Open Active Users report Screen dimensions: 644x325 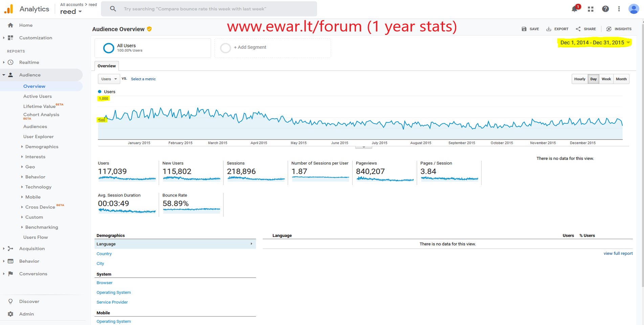38,96
